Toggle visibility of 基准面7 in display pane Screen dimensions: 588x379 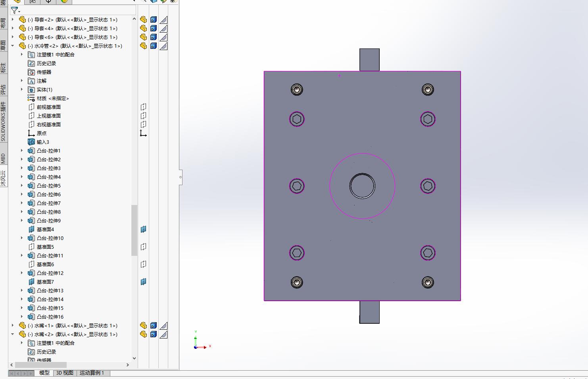point(144,282)
